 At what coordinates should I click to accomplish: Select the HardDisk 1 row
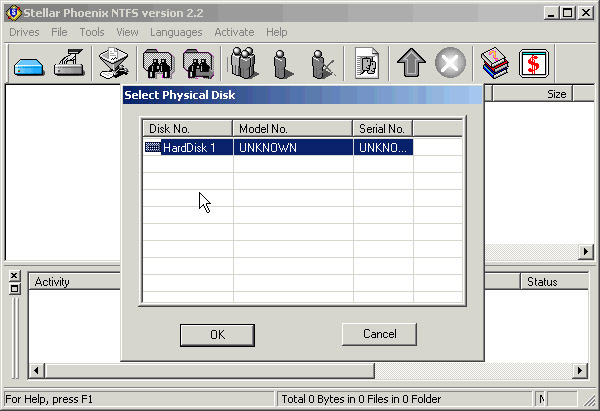click(278, 147)
